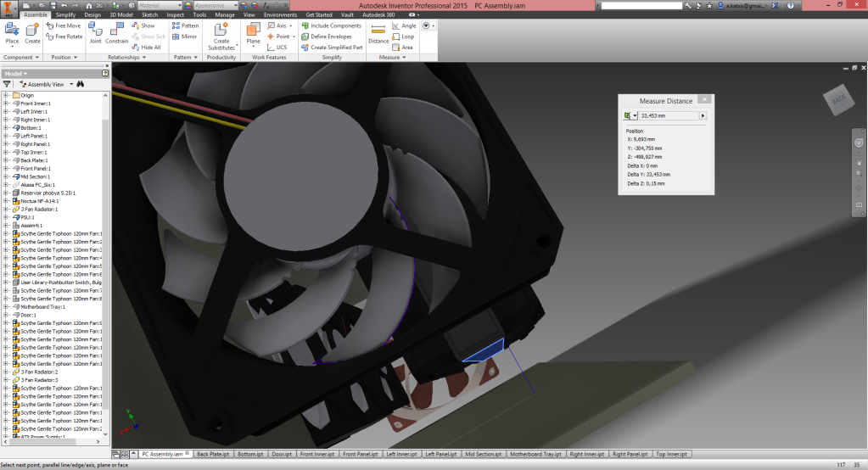Select the Pattern component tool
This screenshot has width=868, height=470.
tap(185, 25)
